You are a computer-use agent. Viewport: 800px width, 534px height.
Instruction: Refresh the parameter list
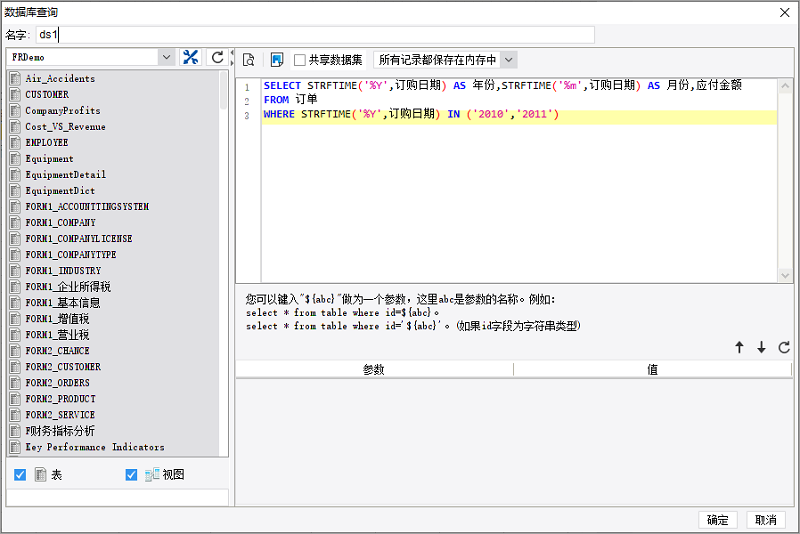tap(784, 347)
